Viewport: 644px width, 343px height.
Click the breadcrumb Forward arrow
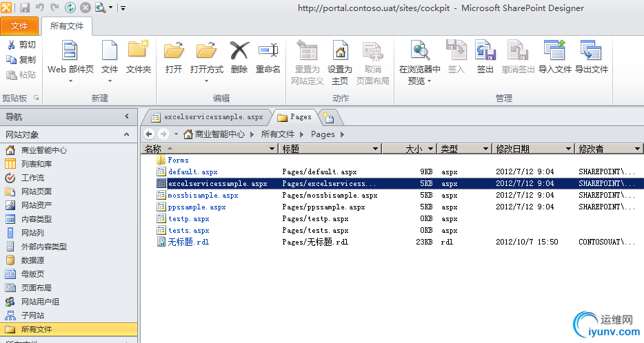pos(163,134)
